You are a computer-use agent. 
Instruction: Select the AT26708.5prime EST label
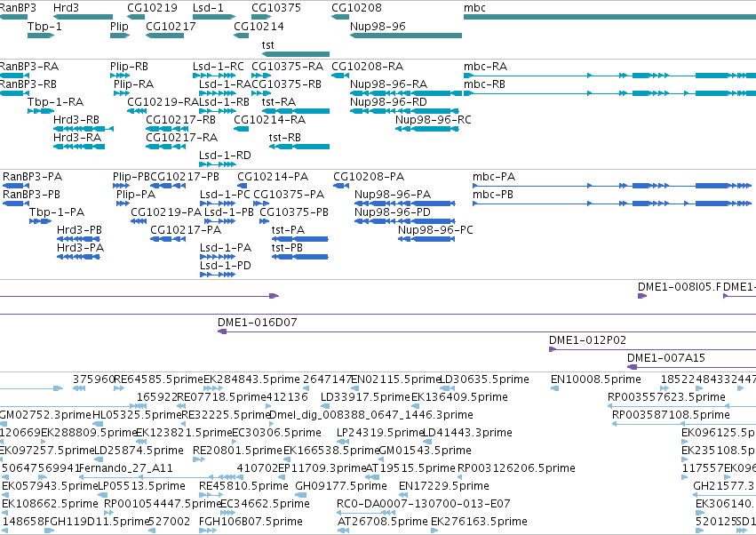[x=382, y=522]
